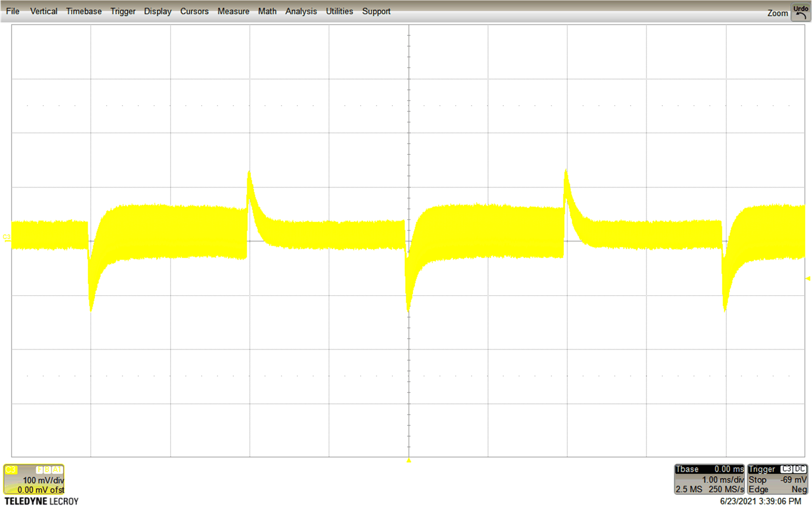
Task: Open the Trigger descriptor box
Action: [x=777, y=479]
